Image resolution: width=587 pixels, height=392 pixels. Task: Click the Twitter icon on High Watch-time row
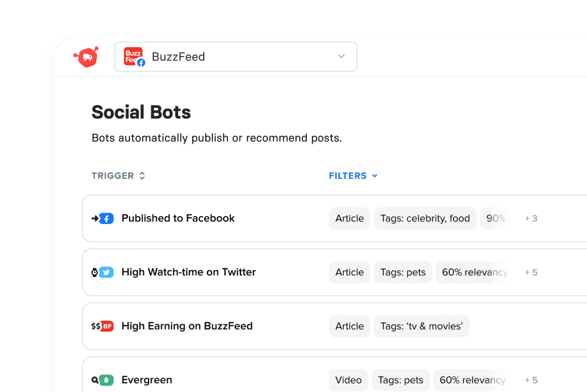point(106,272)
